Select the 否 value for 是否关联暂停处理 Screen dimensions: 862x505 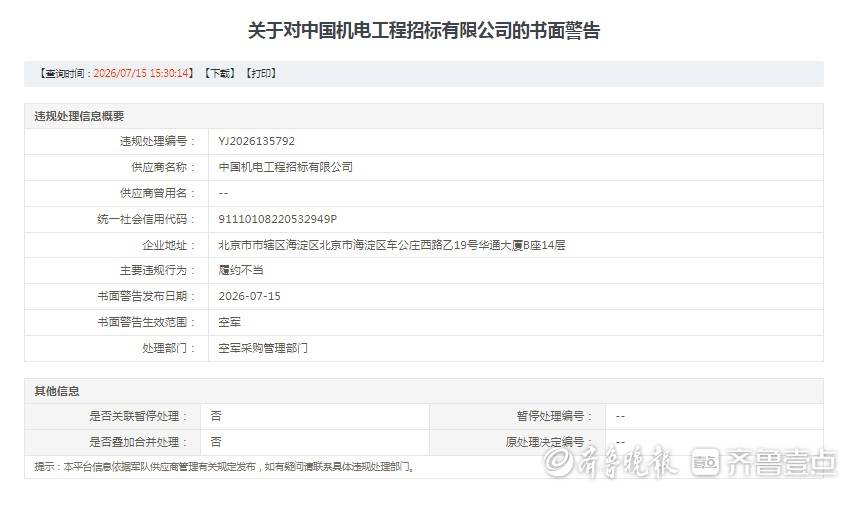(216, 417)
